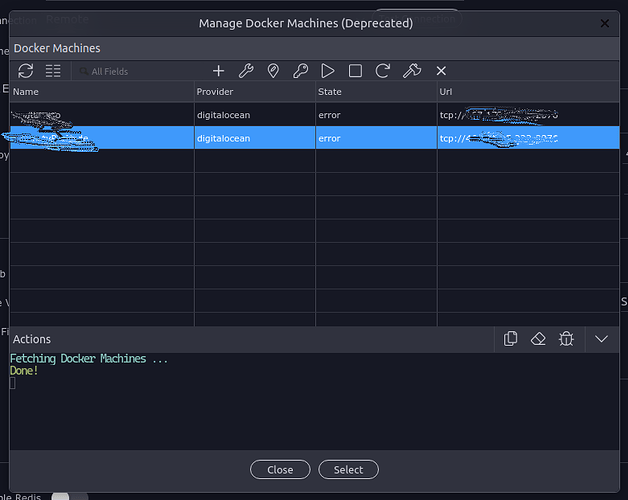Copy the Actions log output
The height and width of the screenshot is (500, 628).
(x=510, y=339)
